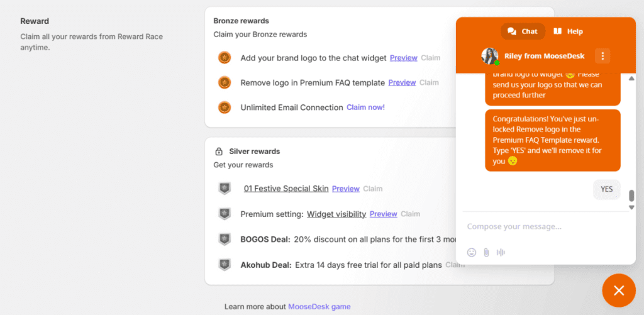Click the paperclip attachment icon
The height and width of the screenshot is (315, 644).
click(x=486, y=252)
